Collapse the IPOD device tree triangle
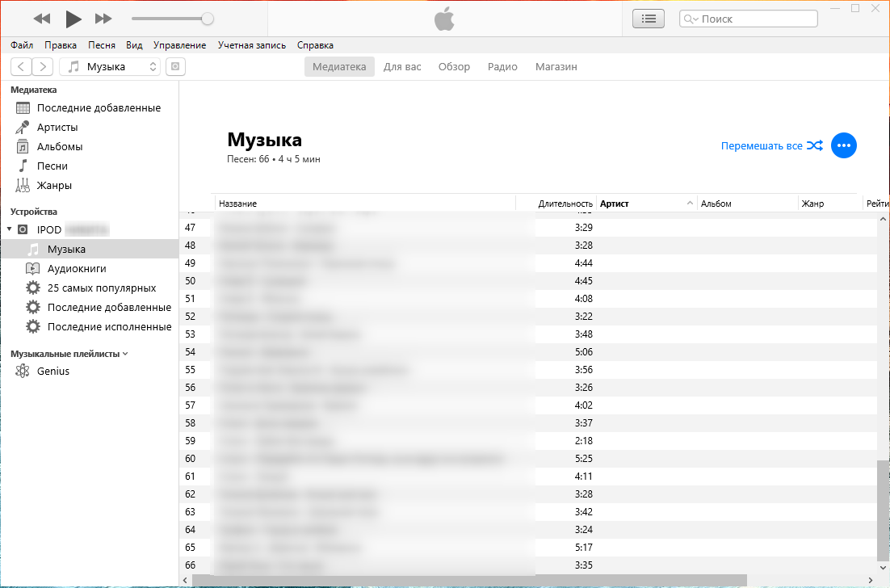 tap(9, 229)
